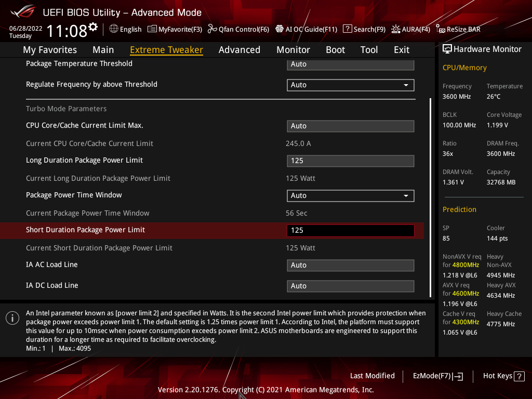Click CPU Core/Cache Current Limit Max. field
The height and width of the screenshot is (399, 532).
click(x=351, y=126)
